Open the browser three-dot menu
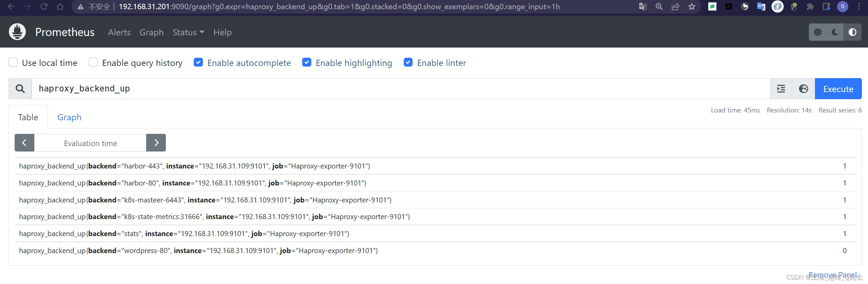The image size is (868, 284). (x=859, y=6)
